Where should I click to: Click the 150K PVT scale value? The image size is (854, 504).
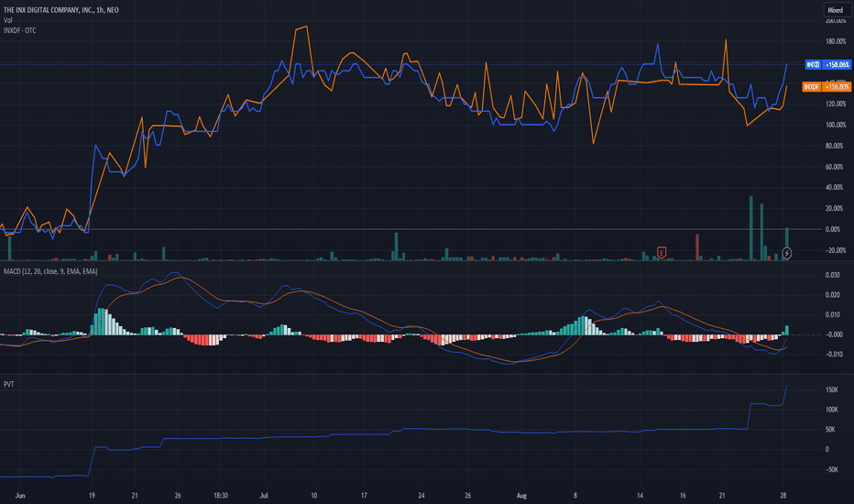(x=832, y=390)
